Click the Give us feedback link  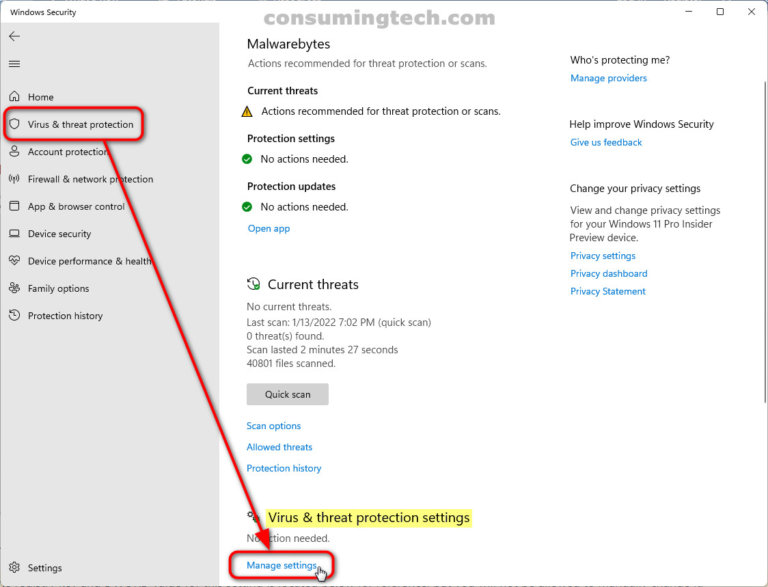606,143
